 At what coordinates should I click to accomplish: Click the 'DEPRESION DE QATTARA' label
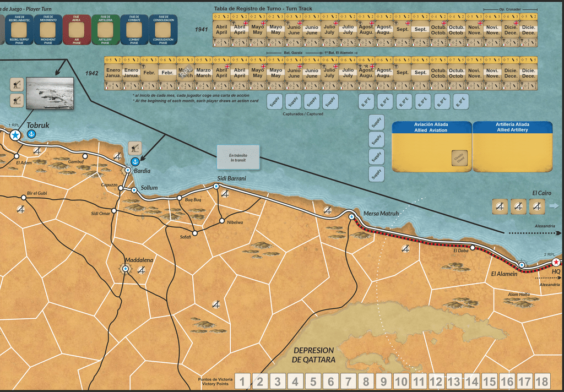click(314, 355)
